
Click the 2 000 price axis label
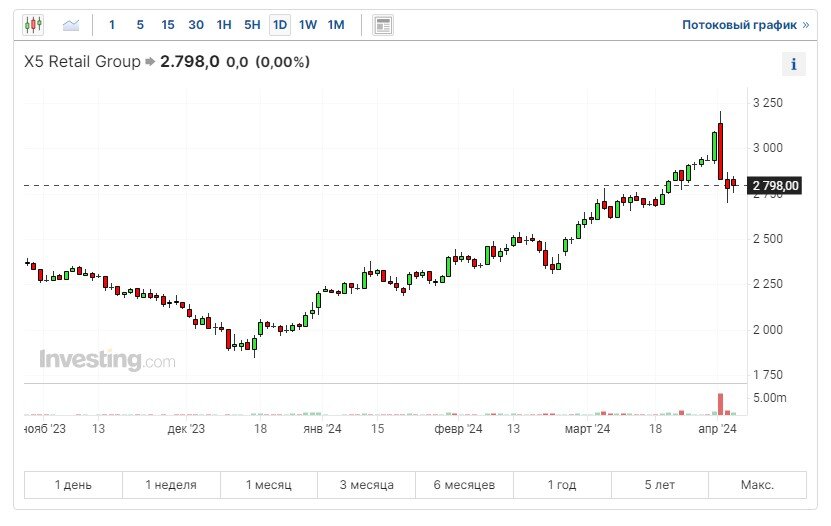pyautogui.click(x=767, y=329)
